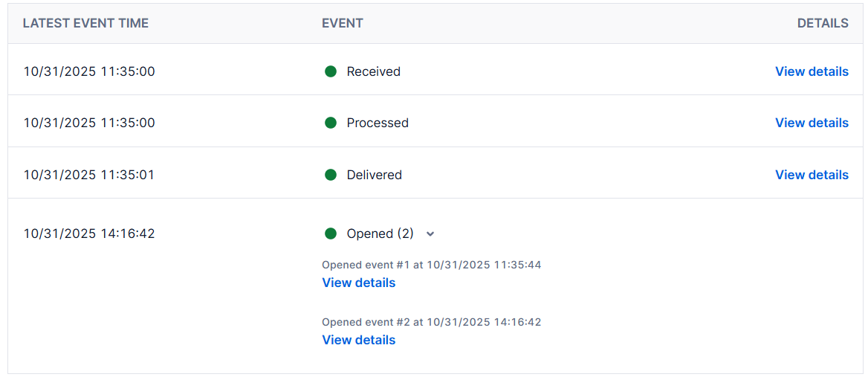Collapse the Opened (2) chevron arrow
The width and height of the screenshot is (868, 380).
pyautogui.click(x=430, y=234)
